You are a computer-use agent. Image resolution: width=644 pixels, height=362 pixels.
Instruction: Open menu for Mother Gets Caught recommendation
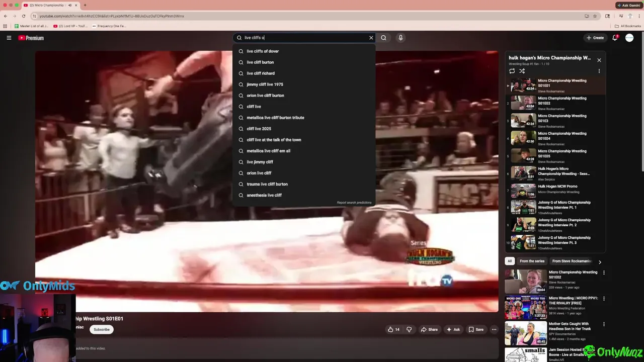(604, 324)
